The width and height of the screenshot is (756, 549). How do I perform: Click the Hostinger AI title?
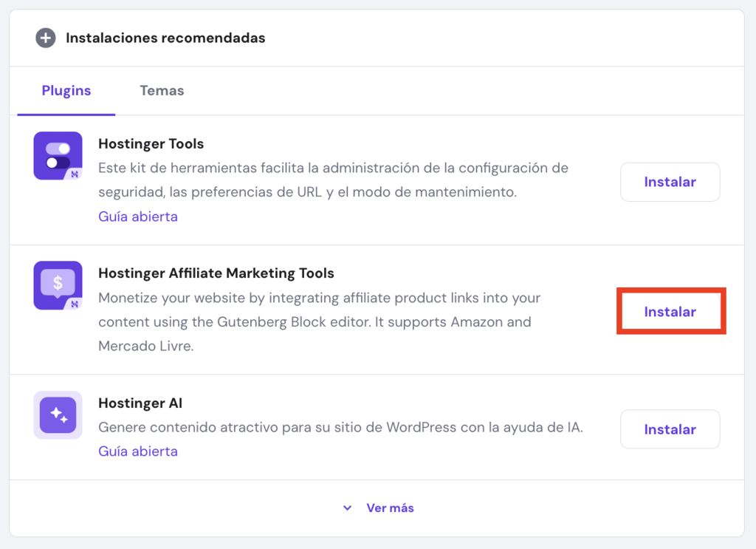click(140, 403)
